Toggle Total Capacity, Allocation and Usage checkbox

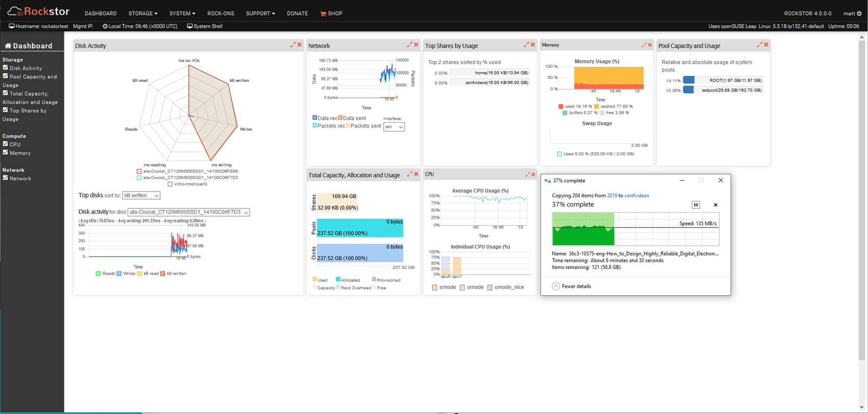tap(5, 93)
